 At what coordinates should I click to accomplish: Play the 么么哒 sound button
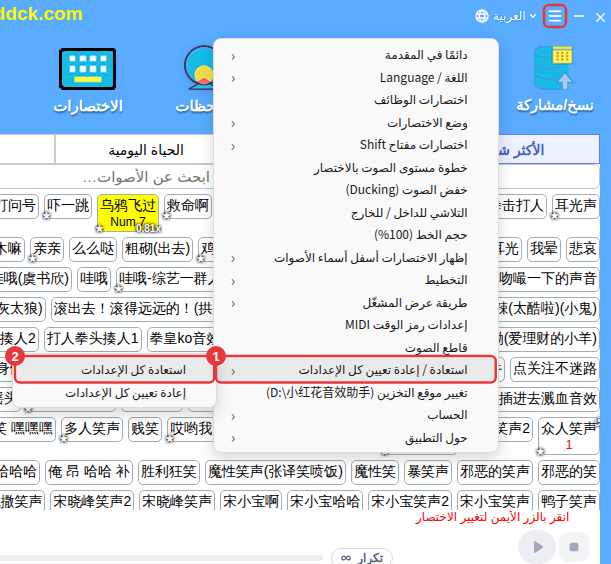[x=93, y=249]
